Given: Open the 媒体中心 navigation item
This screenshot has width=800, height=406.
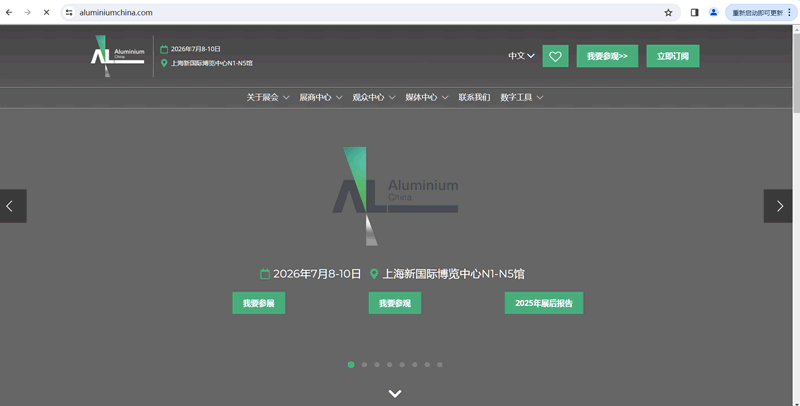Looking at the screenshot, I should pos(426,97).
